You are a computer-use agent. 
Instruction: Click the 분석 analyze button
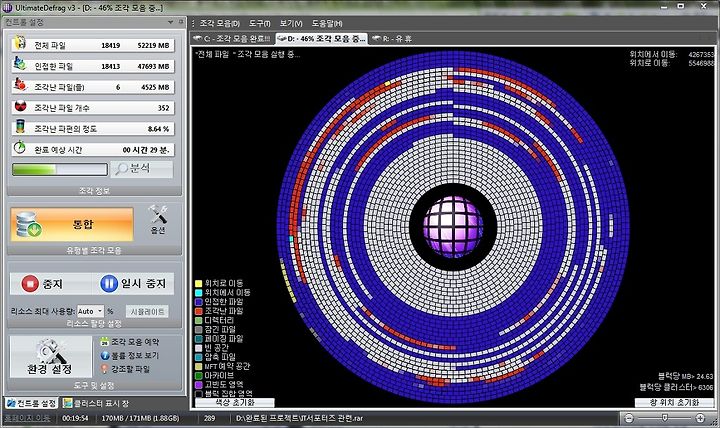tap(142, 169)
